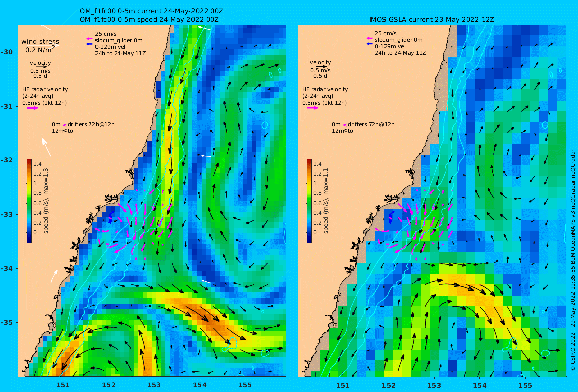This screenshot has height=392, width=578.
Task: Click 'HF radar velocity' label in right panel
Action: click(325, 89)
